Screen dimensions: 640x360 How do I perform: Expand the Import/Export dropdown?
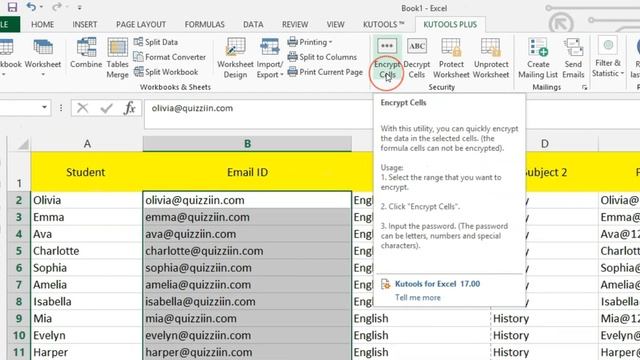tap(269, 58)
